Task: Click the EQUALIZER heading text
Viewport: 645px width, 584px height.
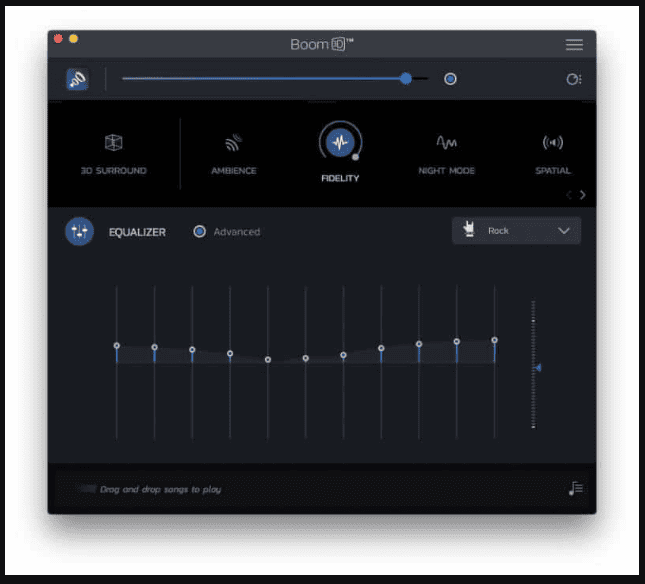Action: click(x=137, y=232)
